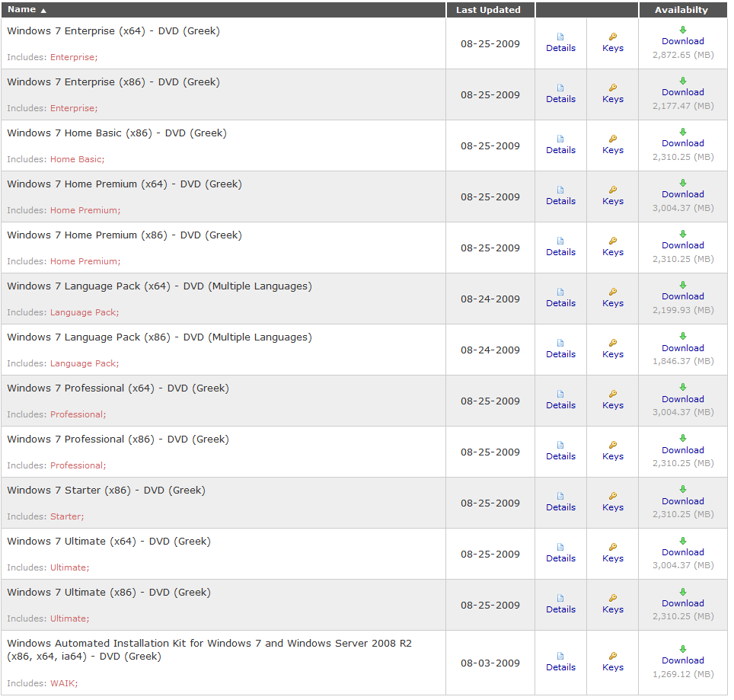Open Keys link for Windows 7 Ultimate (x64)

coord(613,558)
